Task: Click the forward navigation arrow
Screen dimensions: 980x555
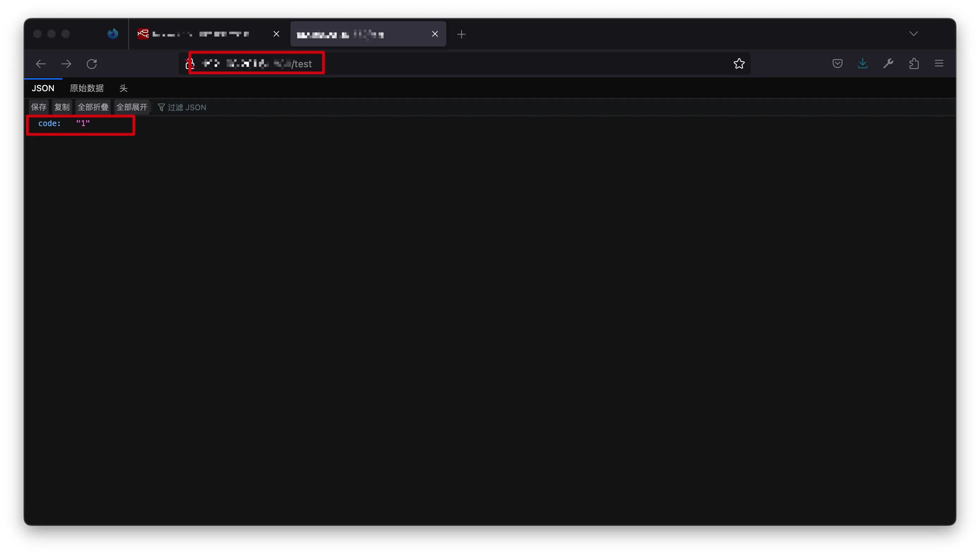Action: point(66,64)
